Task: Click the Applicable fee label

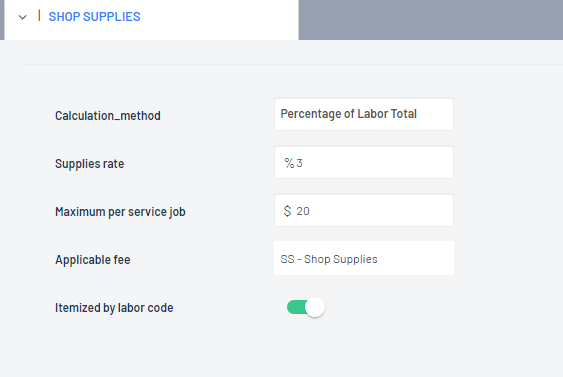Action: [x=93, y=260]
